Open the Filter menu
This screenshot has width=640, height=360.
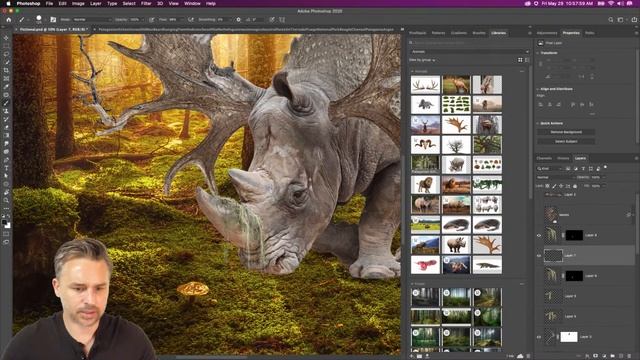[x=146, y=3]
